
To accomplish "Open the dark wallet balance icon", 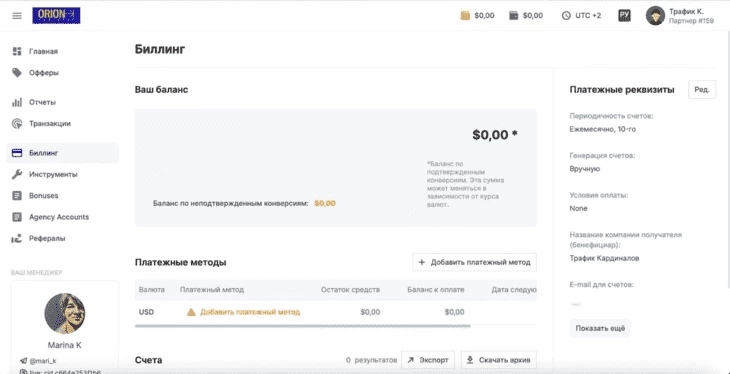I will pyautogui.click(x=514, y=15).
